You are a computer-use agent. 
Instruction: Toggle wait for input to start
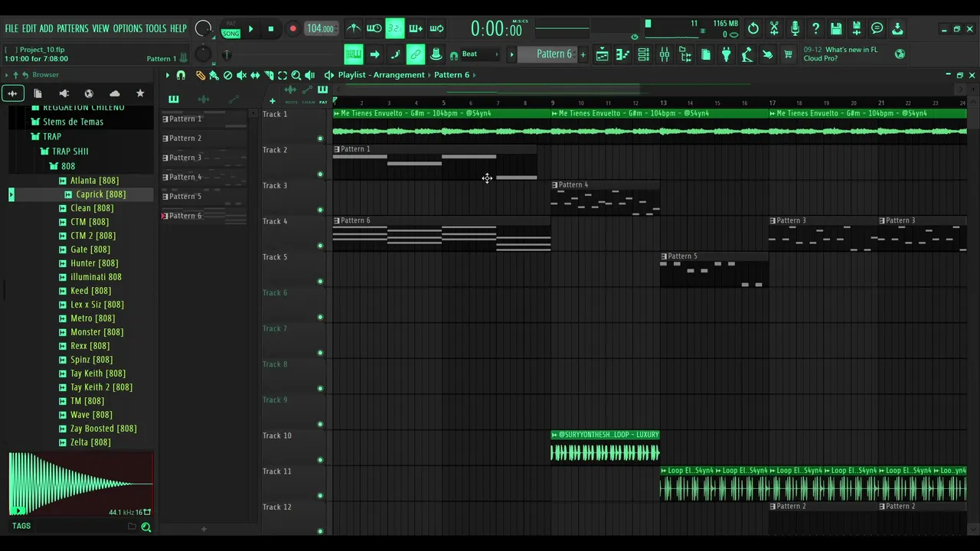pos(374,29)
